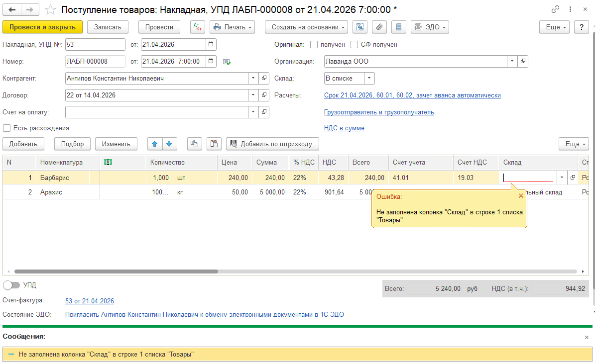Viewport: 595px width, 364px height.
Task: Check СФ получен checkbox
Action: pyautogui.click(x=354, y=44)
